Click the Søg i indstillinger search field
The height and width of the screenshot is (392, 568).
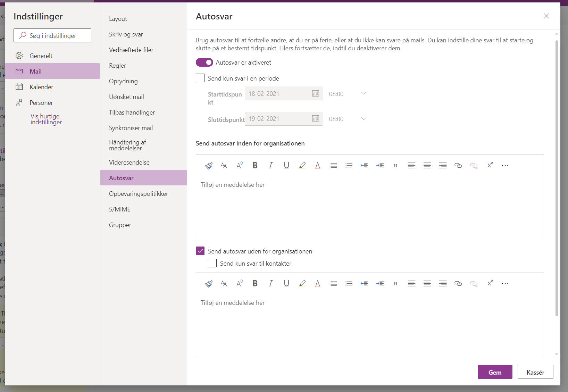[x=52, y=35]
